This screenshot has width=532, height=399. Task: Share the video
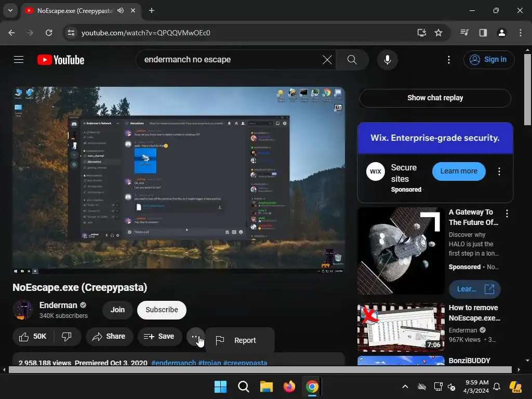109,337
